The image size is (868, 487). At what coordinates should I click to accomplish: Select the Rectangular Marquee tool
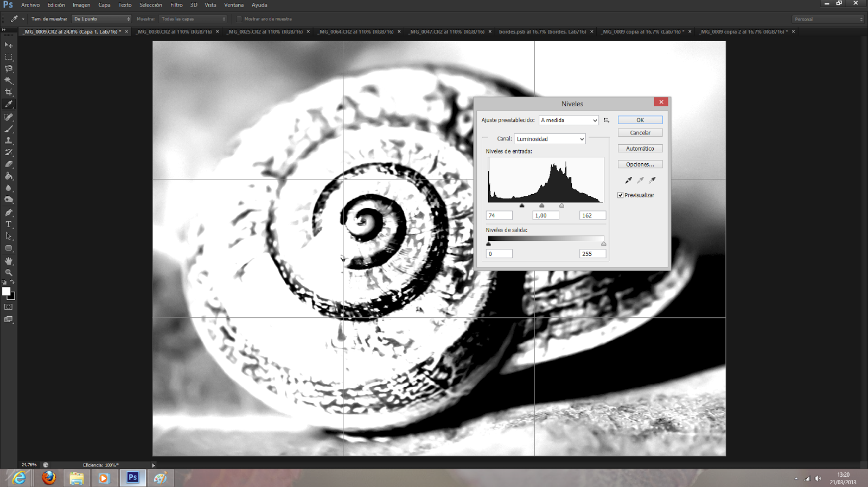[9, 57]
